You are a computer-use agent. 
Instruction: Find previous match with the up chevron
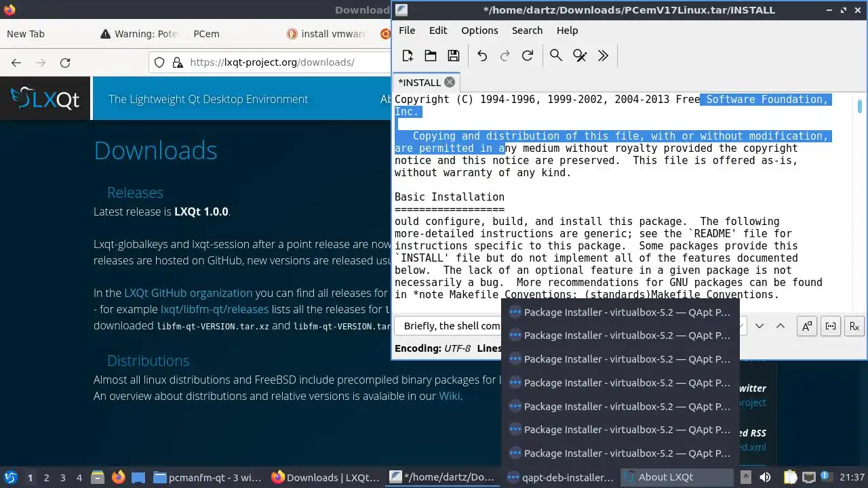[x=781, y=326]
